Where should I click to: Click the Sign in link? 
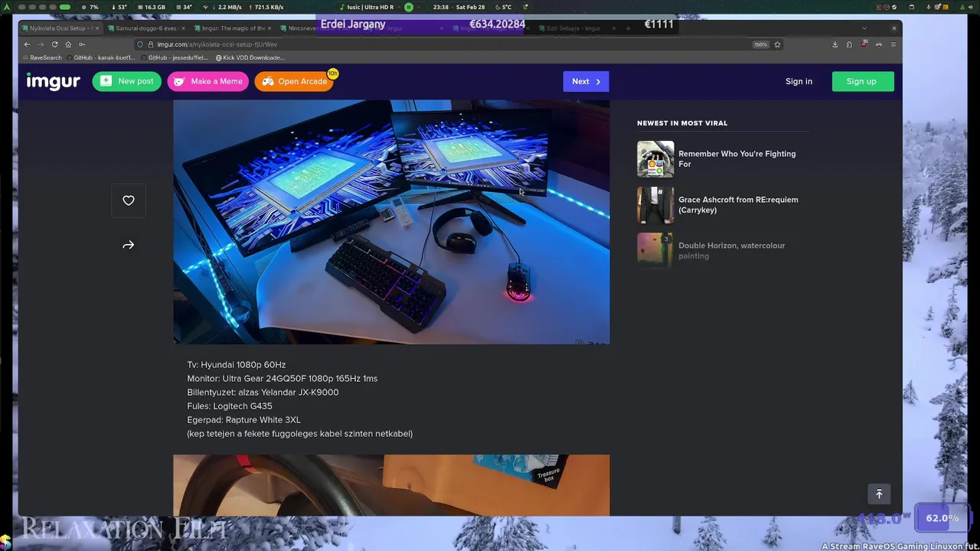[799, 81]
